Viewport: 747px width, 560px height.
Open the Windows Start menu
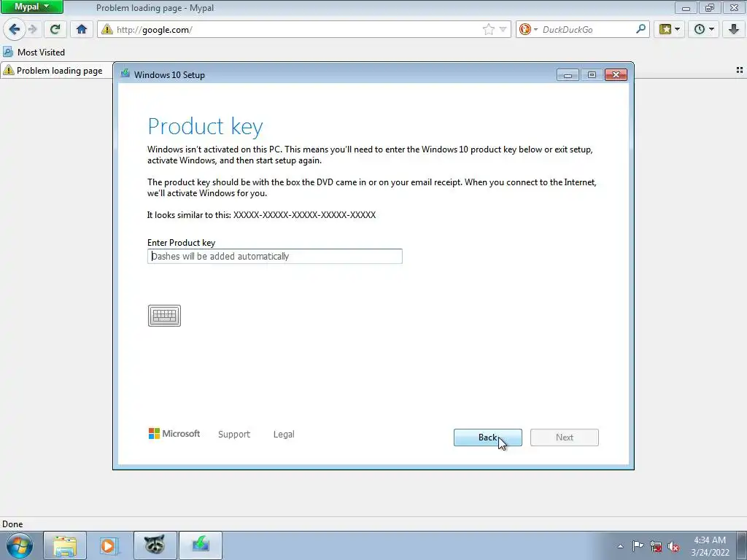pyautogui.click(x=19, y=545)
